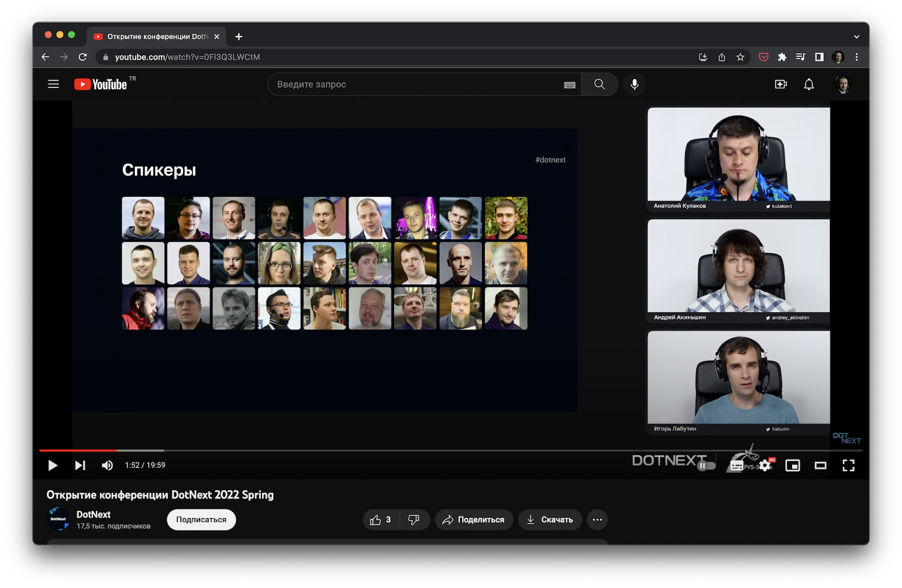The width and height of the screenshot is (902, 588).
Task: Open the more actions three-dot button
Action: tap(598, 520)
